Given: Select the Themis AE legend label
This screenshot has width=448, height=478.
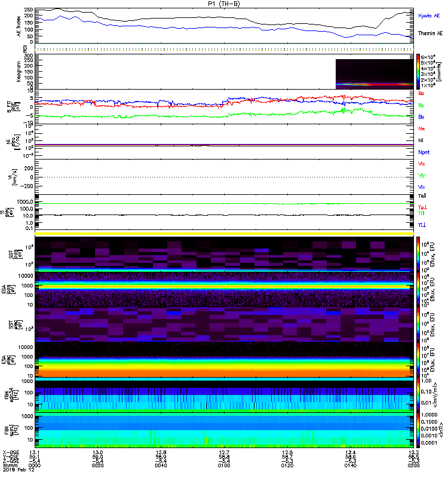Looking at the screenshot, I should 430,33.
